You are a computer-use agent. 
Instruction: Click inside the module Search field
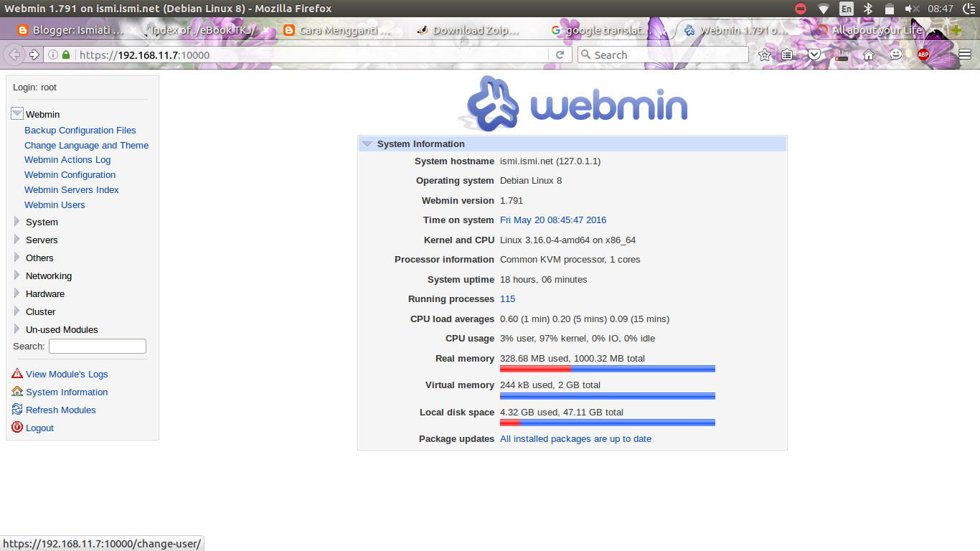tap(97, 346)
